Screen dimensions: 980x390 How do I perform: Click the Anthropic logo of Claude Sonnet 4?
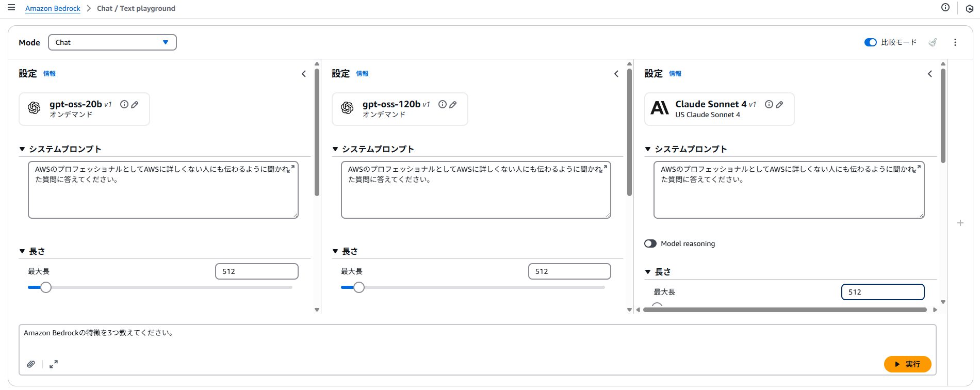pyautogui.click(x=660, y=108)
